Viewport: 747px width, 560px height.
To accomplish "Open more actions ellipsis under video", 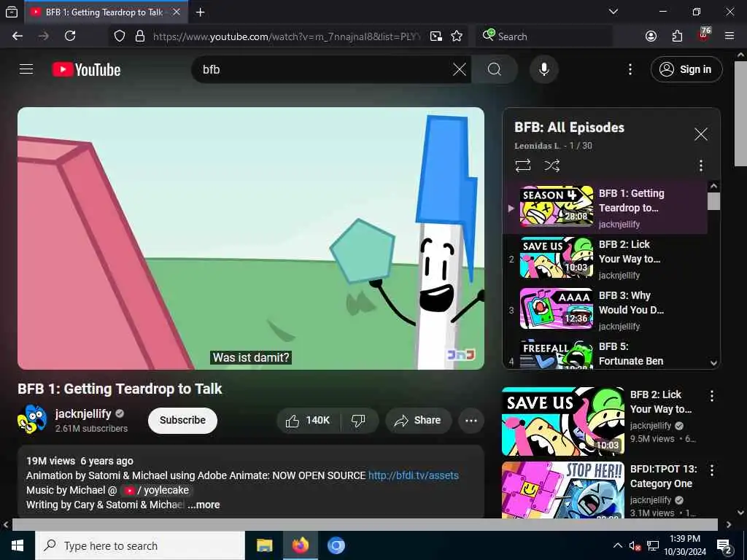I will click(x=471, y=420).
